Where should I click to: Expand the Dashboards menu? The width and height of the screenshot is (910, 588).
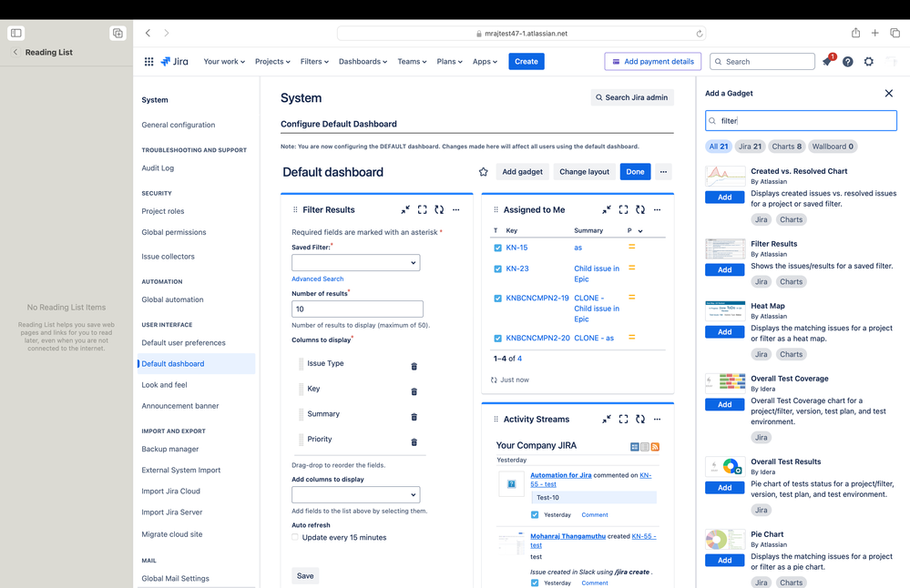(363, 62)
